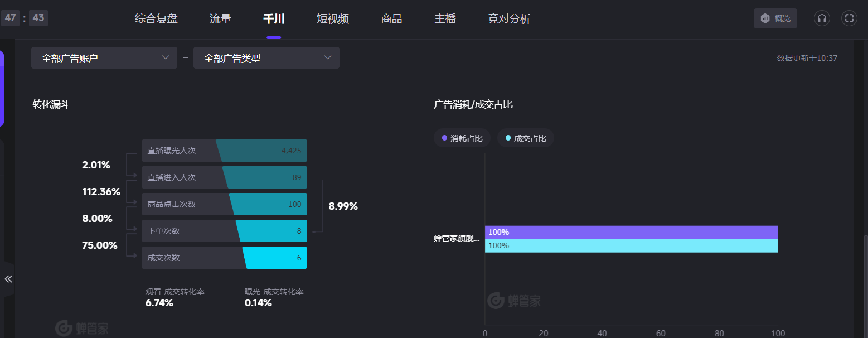Click the cyan 成交占比 100% bar

pos(632,246)
